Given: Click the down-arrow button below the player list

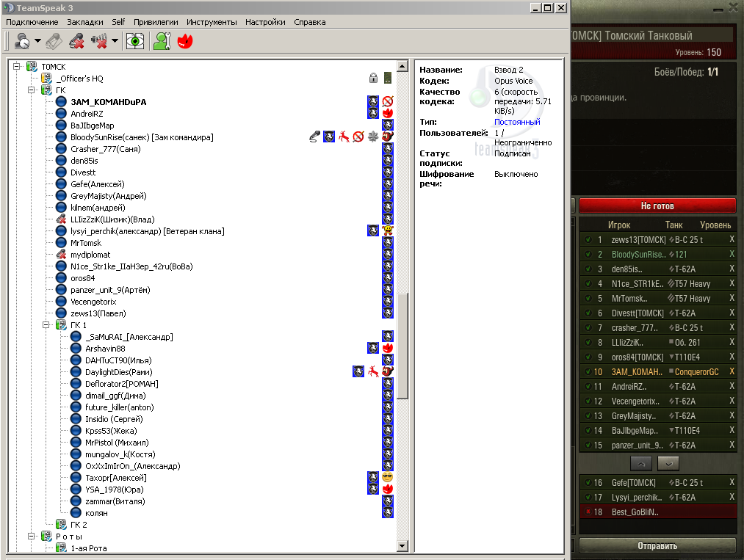Looking at the screenshot, I should (668, 464).
